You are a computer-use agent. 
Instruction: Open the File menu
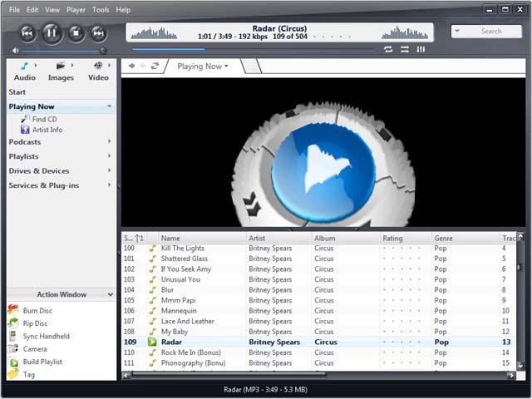click(14, 10)
